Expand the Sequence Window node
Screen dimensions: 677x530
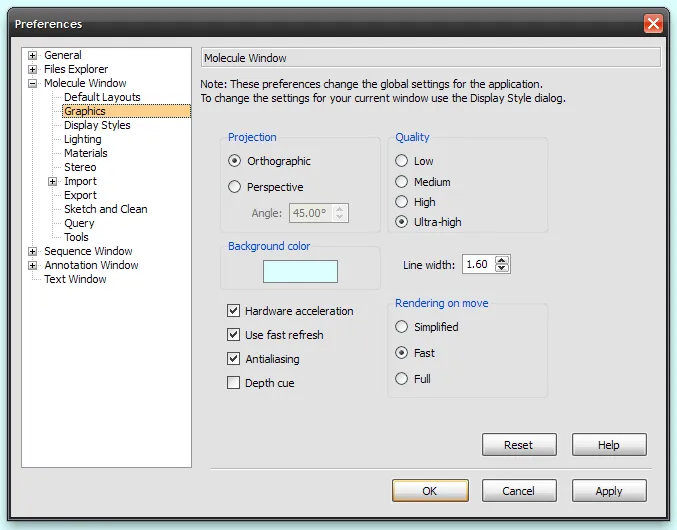(33, 252)
